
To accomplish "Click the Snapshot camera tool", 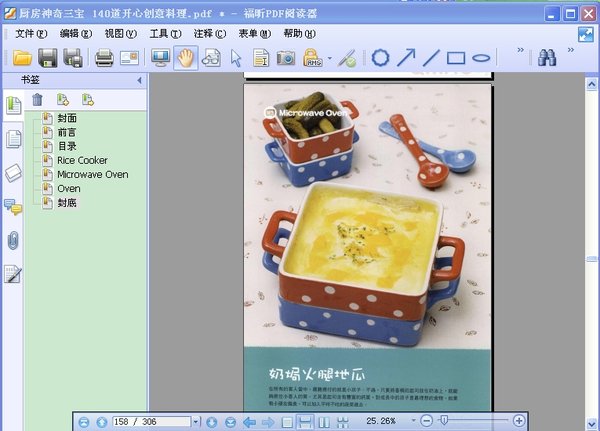I will click(285, 58).
